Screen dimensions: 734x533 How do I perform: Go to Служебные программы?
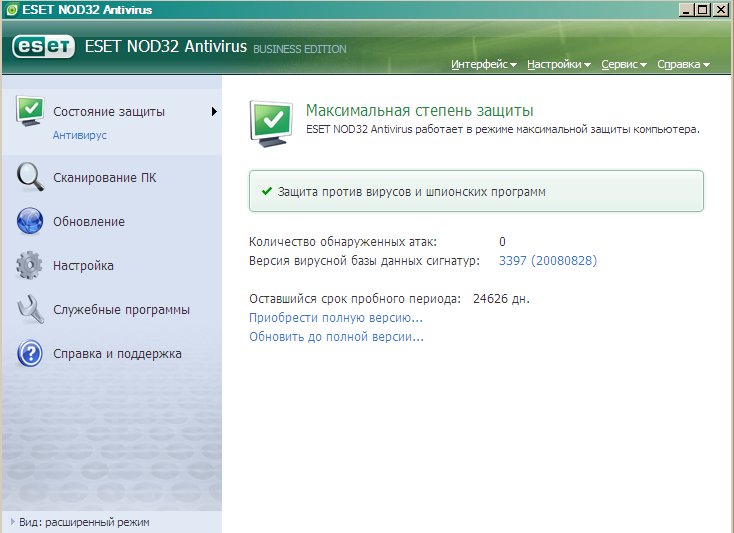(121, 309)
